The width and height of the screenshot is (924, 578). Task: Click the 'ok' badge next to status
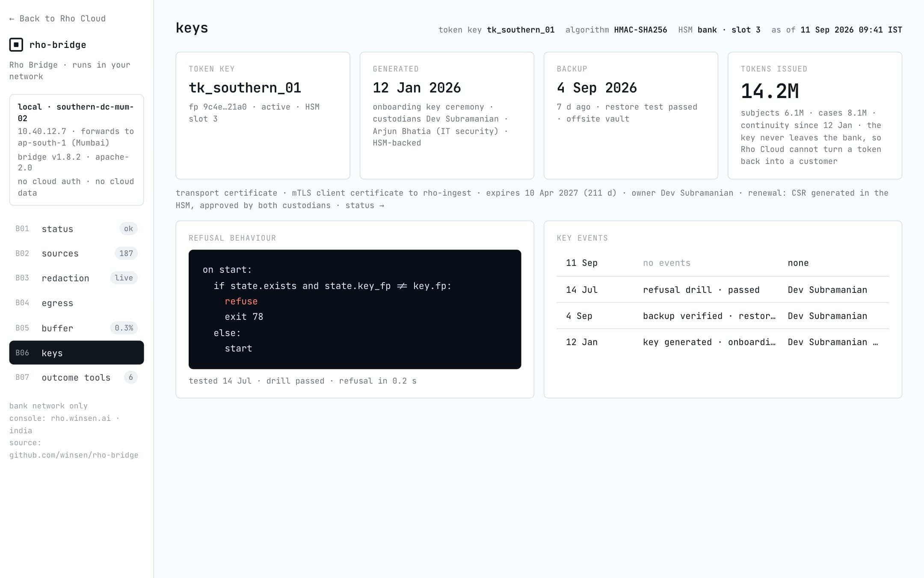tap(128, 229)
